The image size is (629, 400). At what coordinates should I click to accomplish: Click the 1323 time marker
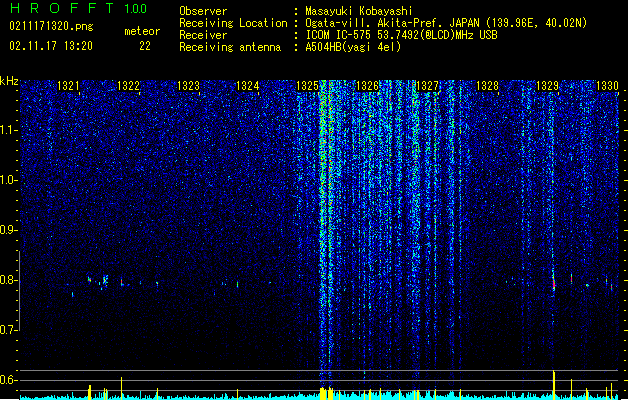click(x=188, y=86)
